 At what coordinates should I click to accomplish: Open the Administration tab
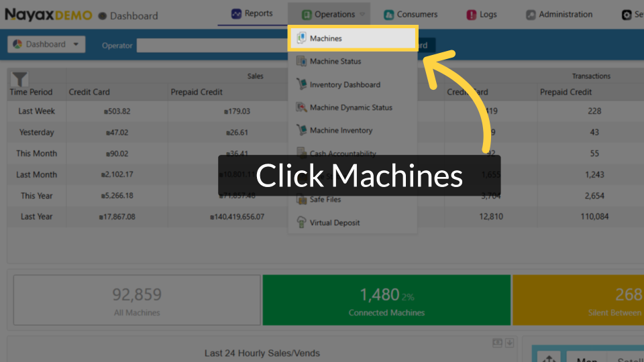(x=559, y=14)
